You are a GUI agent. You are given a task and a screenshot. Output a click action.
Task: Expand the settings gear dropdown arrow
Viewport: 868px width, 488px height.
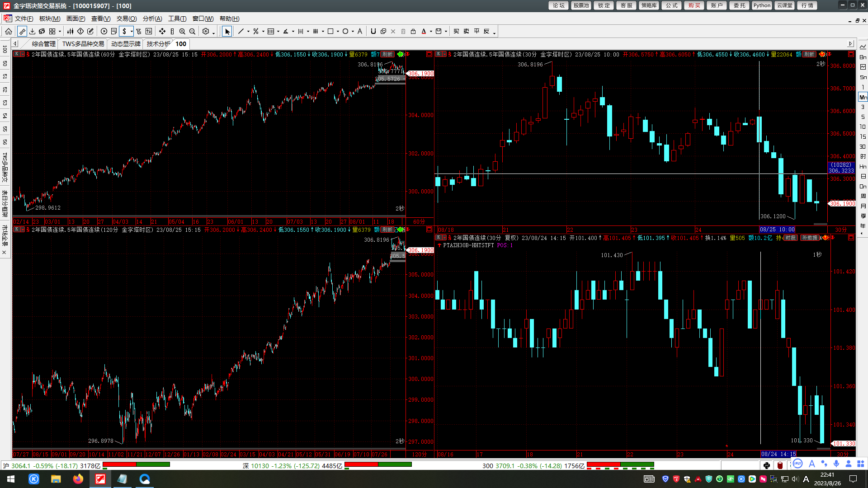[x=213, y=33]
